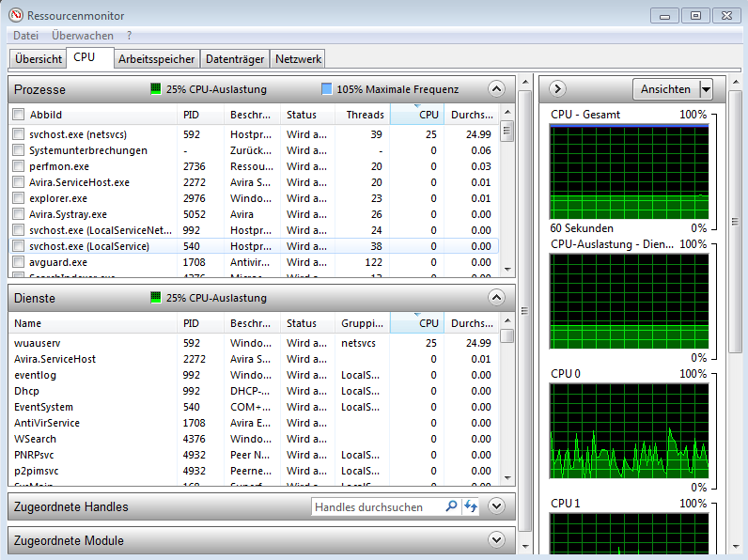Open the Datenträger tab

pos(235,59)
